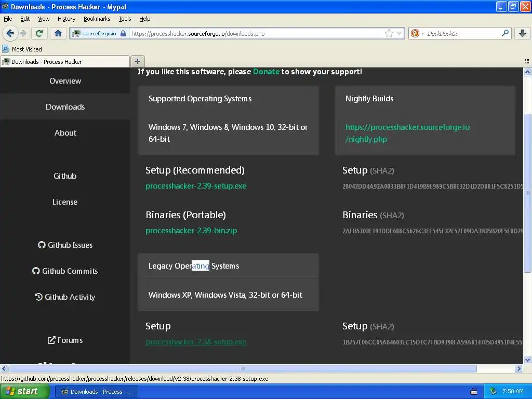
Task: Open the Most Visited bookmarks folder
Action: tap(22, 49)
